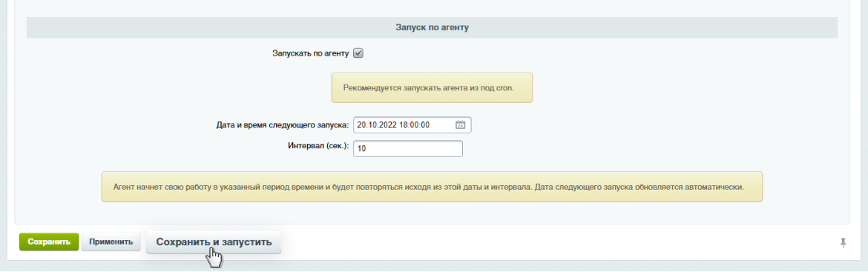Viewport: 868px width, 272px height.
Task: Click the value 10 in interval field
Action: (x=361, y=149)
